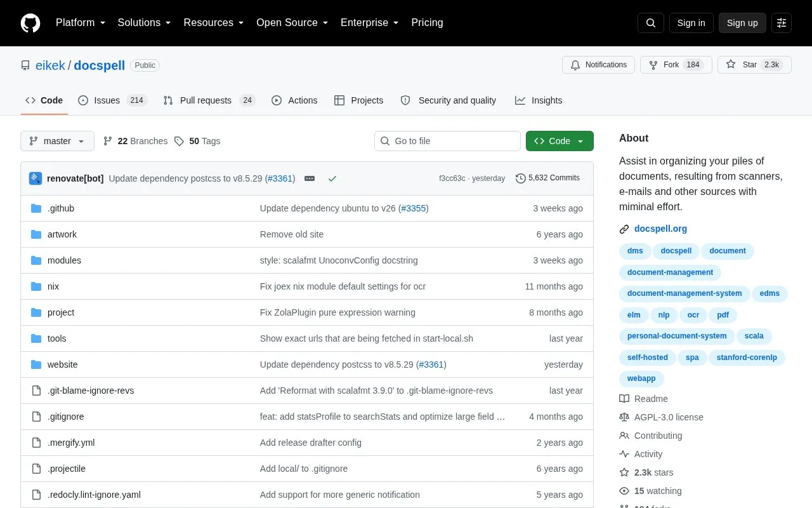Select the stanford-corenlp topic tag
Viewport: 812px width, 508px height.
tap(747, 358)
